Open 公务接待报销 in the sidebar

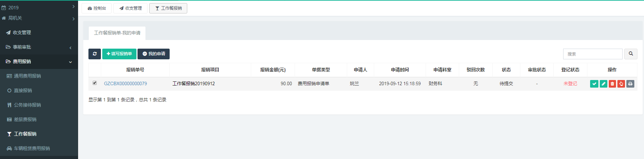click(39, 105)
